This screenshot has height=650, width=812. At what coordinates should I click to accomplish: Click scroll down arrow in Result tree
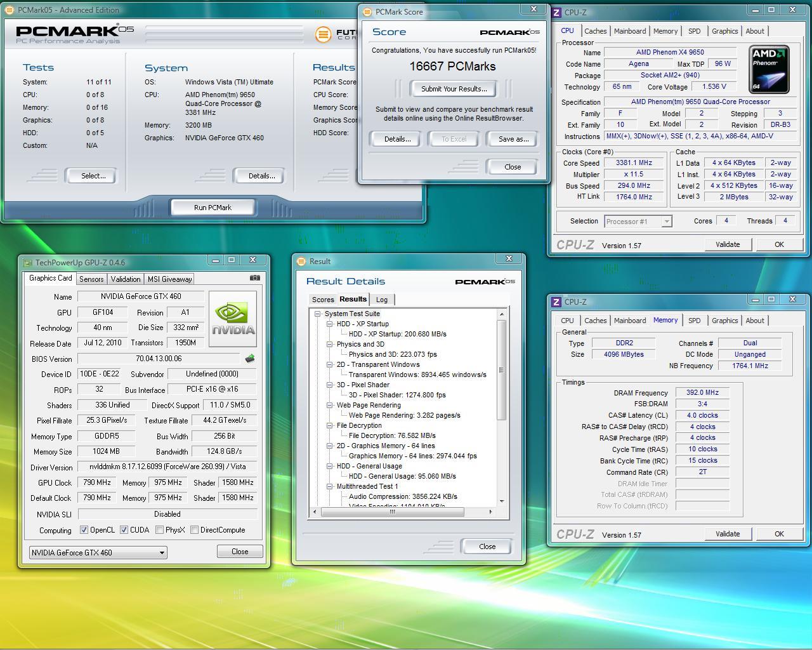tap(502, 501)
